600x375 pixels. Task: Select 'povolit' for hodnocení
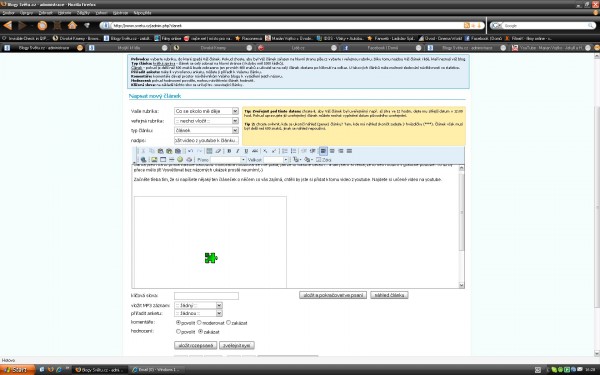178,331
